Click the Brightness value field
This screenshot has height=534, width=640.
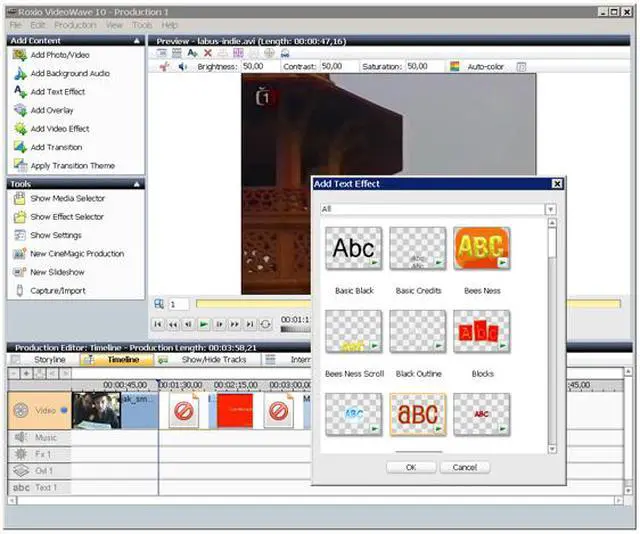click(253, 67)
